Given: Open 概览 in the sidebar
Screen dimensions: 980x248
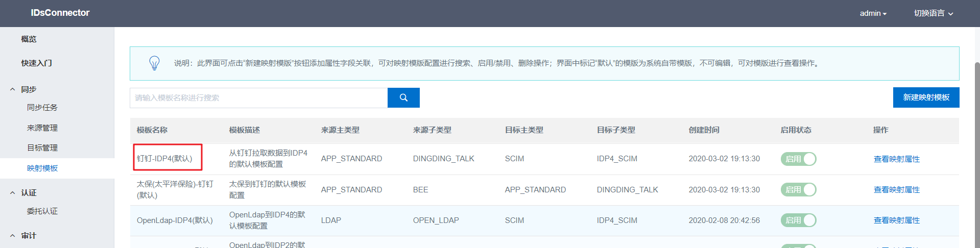Looking at the screenshot, I should point(29,39).
